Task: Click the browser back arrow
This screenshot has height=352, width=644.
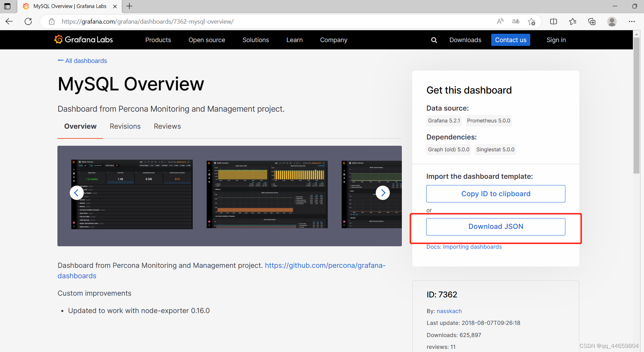Action: 9,22
